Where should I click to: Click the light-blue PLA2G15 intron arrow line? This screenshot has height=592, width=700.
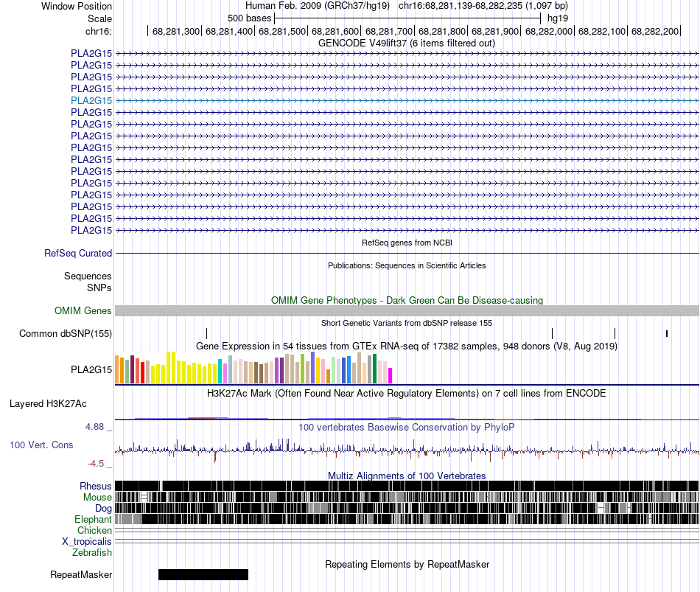407,100
